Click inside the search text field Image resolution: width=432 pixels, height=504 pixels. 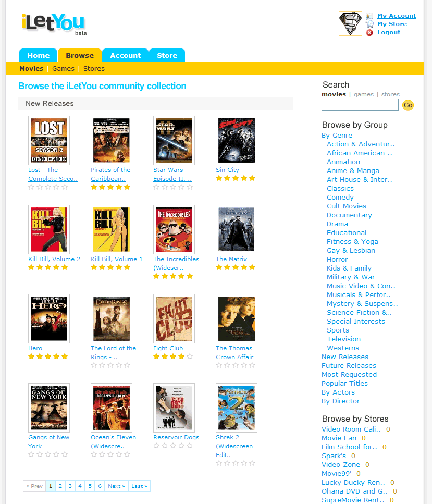(x=360, y=105)
